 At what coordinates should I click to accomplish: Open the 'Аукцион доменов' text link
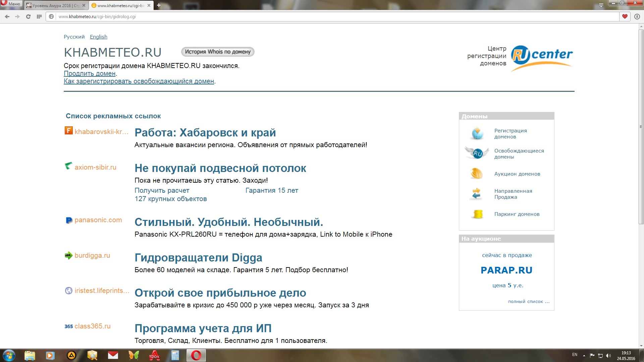[517, 174]
